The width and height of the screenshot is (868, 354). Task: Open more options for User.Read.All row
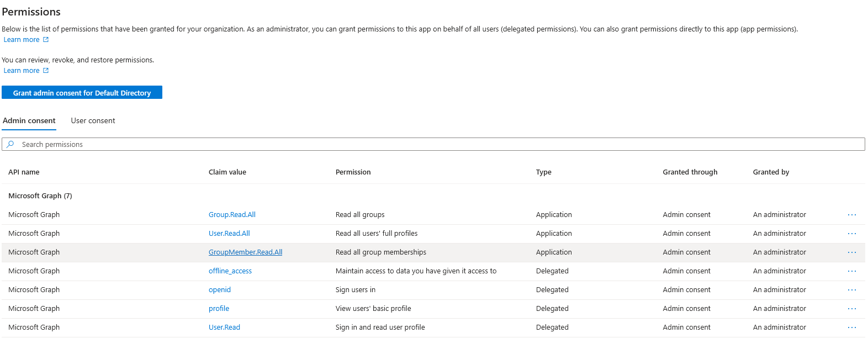pos(852,234)
